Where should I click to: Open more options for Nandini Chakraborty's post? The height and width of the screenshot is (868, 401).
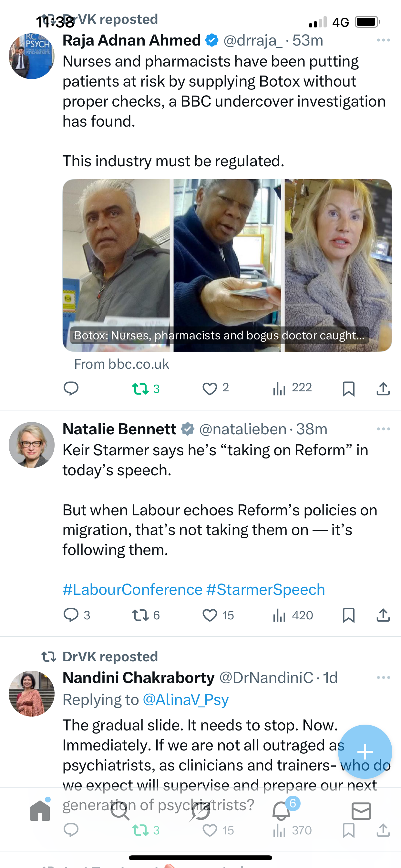(x=384, y=677)
